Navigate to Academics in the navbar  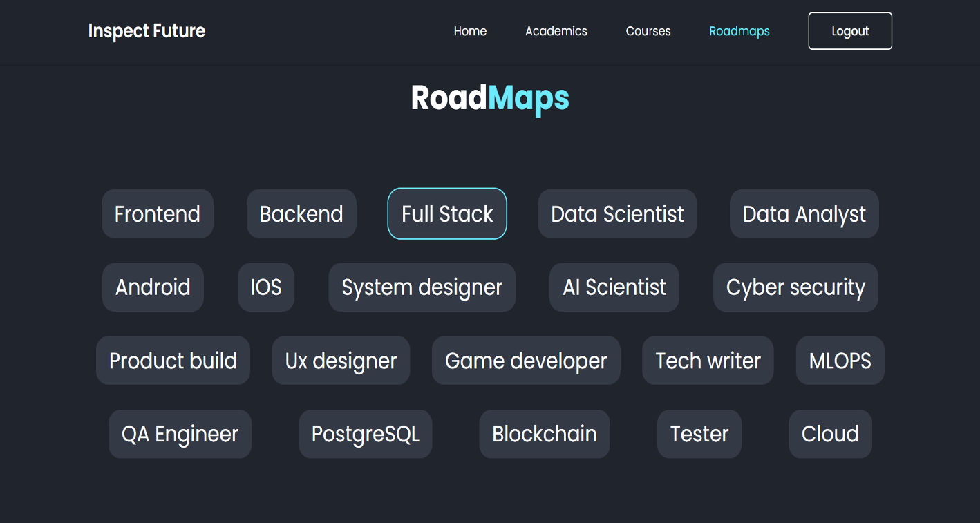(x=556, y=31)
